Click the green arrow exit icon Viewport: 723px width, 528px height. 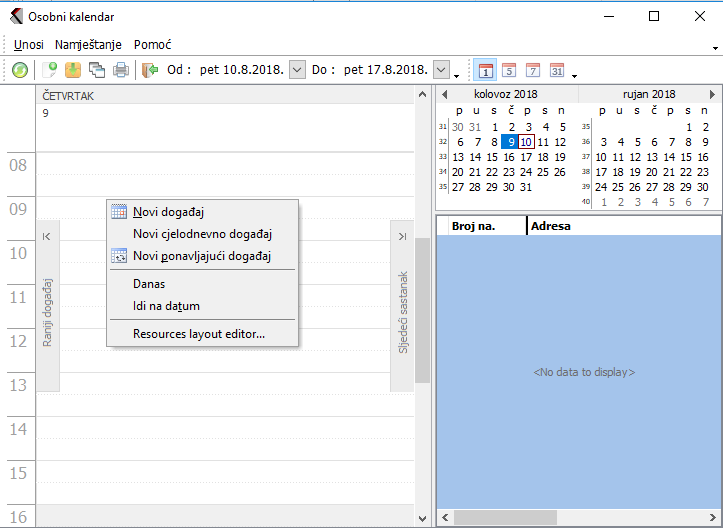point(151,70)
